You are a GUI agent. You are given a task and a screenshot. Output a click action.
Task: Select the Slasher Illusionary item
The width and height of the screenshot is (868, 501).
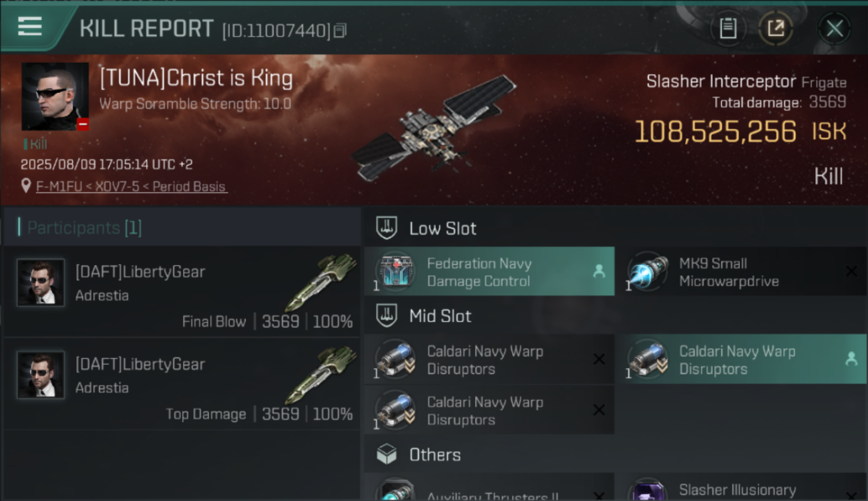pos(746,488)
